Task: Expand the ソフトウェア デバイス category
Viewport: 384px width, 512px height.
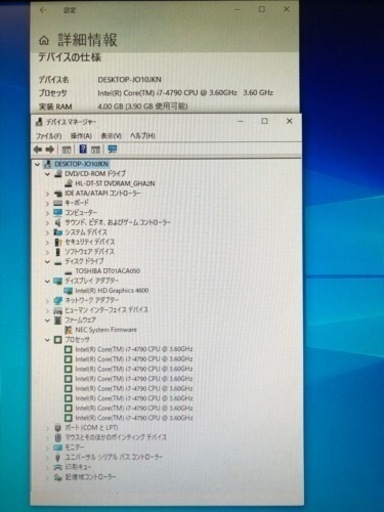Action: pos(47,252)
